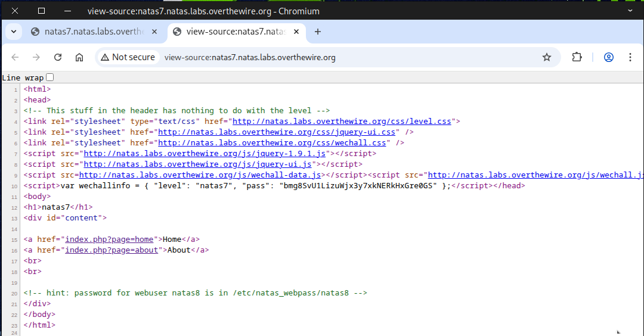Image resolution: width=644 pixels, height=336 pixels.
Task: Follow the index.php?page=home link
Action: click(109, 239)
